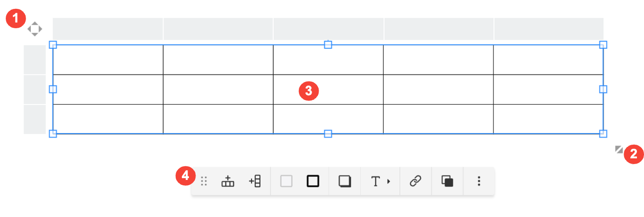644x217 pixels.
Task: Open the overlapping squares arrange icon
Action: [x=447, y=181]
